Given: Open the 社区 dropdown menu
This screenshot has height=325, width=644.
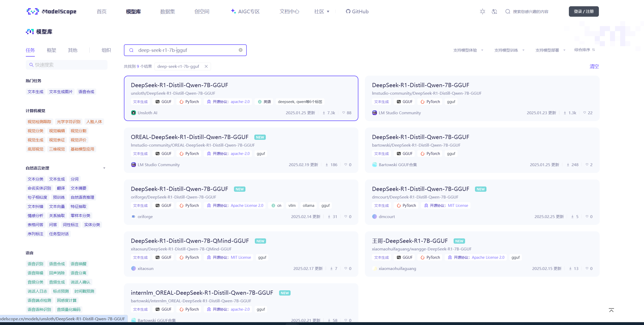Looking at the screenshot, I should pyautogui.click(x=322, y=11).
